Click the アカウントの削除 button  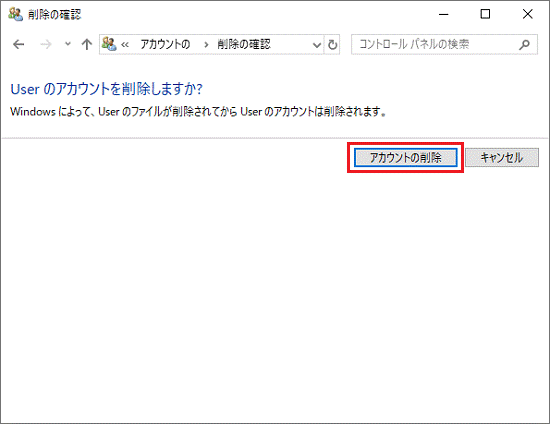pos(405,157)
